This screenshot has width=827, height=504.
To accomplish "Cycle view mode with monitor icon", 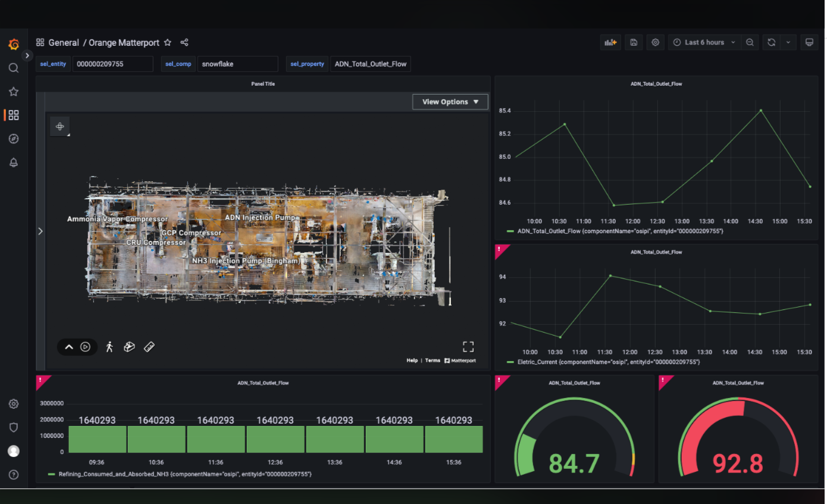I will (809, 42).
